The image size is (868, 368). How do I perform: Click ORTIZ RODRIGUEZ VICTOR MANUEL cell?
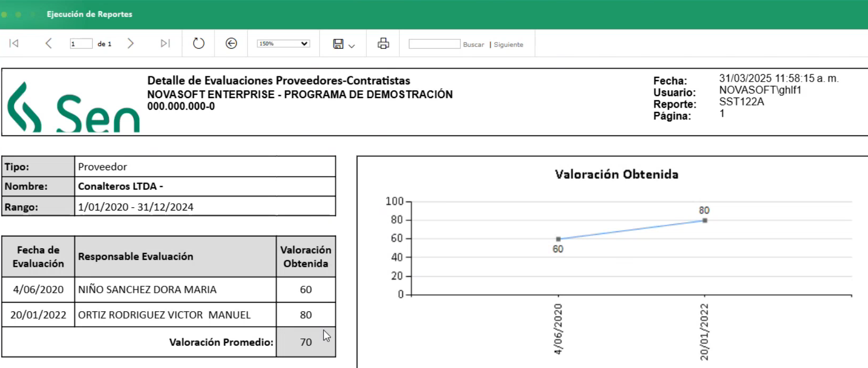(175, 315)
